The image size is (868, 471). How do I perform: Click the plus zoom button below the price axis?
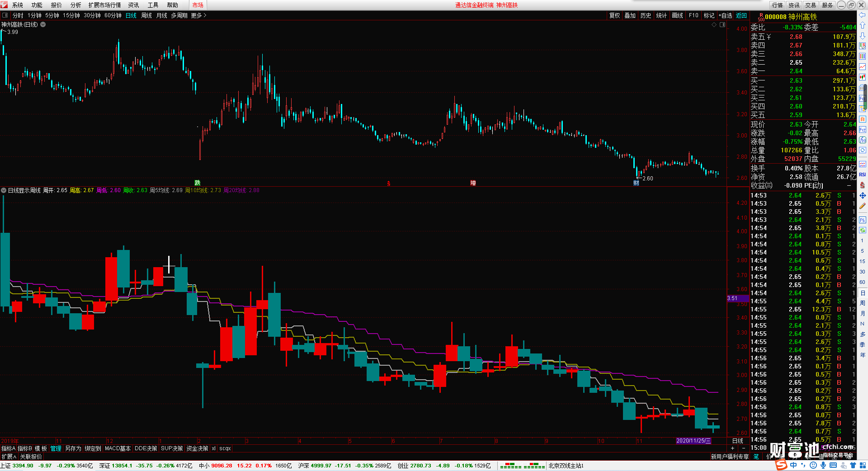[733, 448]
